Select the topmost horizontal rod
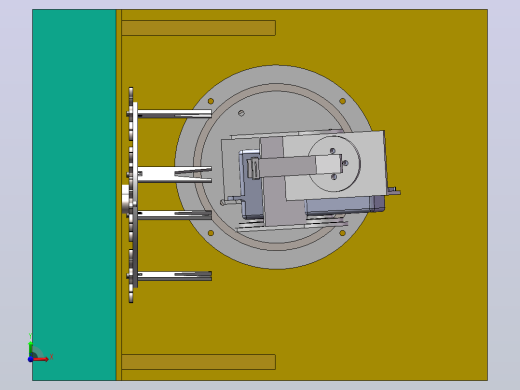The width and height of the screenshot is (520, 390). point(174,114)
